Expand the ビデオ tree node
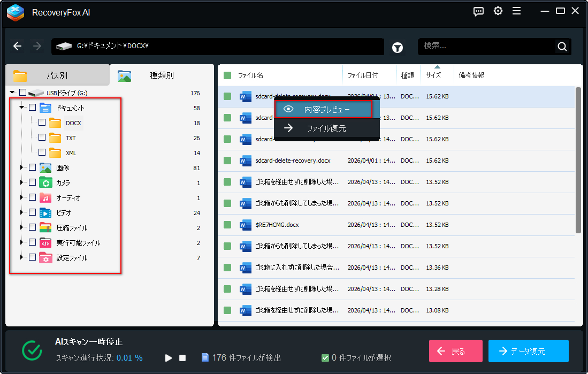Screen dimensions: 588x374 [x=21, y=212]
